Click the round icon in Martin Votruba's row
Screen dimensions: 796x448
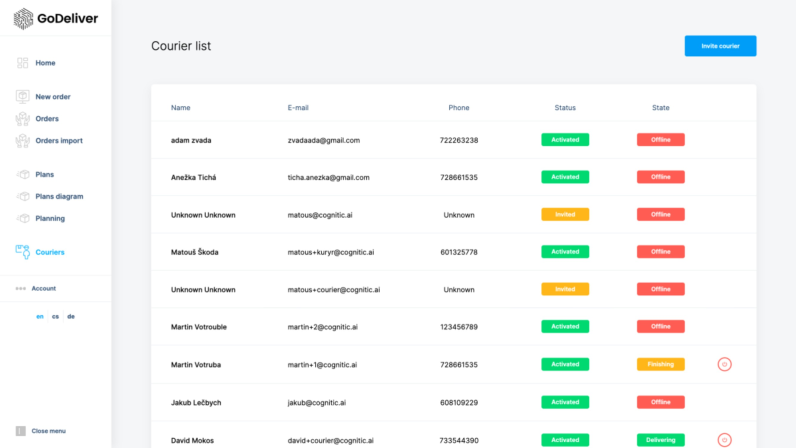tap(724, 365)
